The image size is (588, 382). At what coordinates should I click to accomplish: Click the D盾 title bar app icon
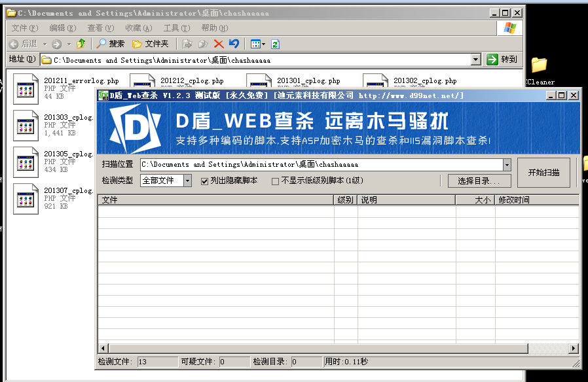103,95
